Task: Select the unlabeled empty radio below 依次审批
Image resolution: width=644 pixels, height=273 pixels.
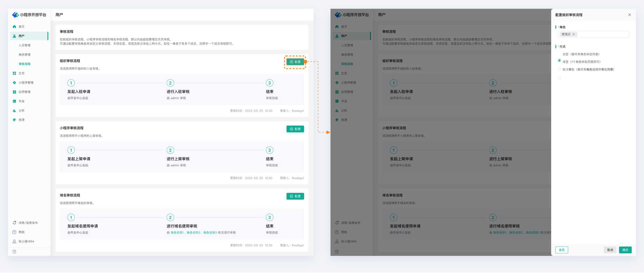Action: click(559, 78)
